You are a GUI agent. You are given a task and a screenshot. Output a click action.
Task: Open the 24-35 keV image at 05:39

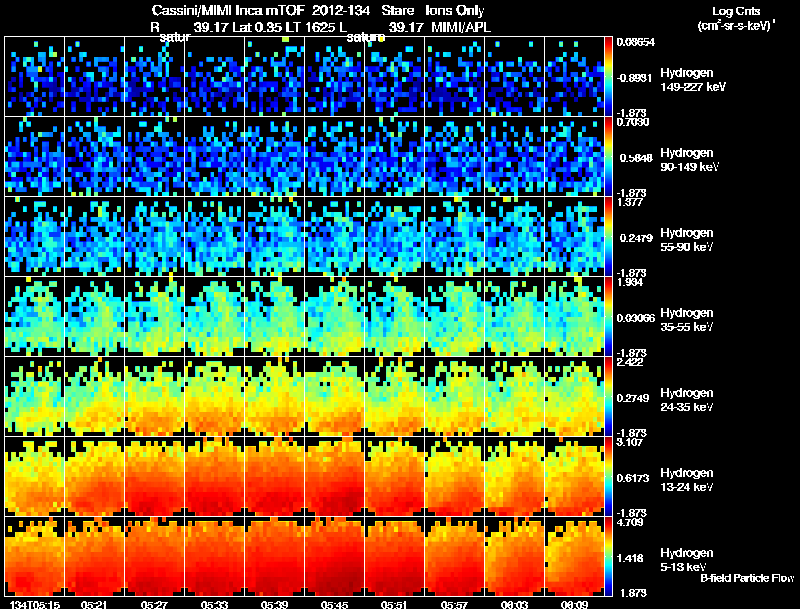[x=274, y=396]
